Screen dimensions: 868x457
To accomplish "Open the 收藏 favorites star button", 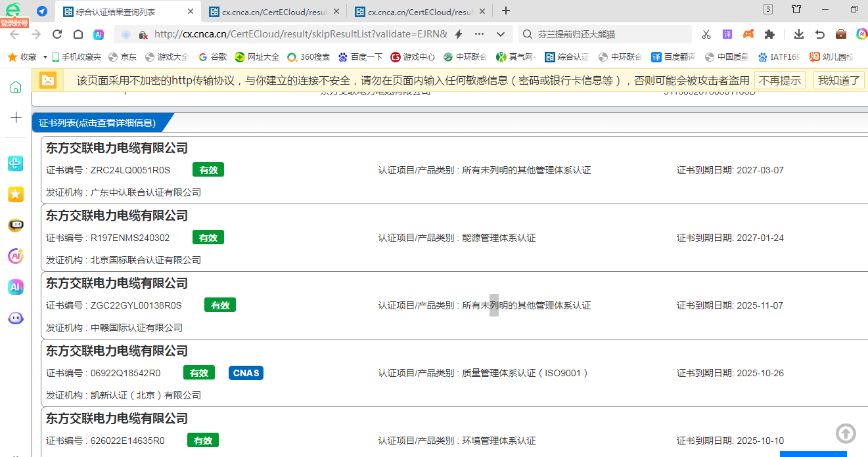I will click(22, 57).
